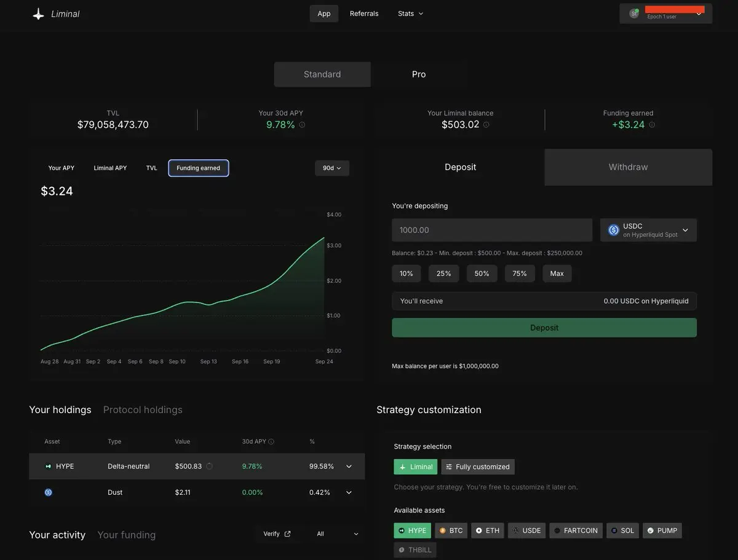Click loading spinner next to $500.83

209,467
